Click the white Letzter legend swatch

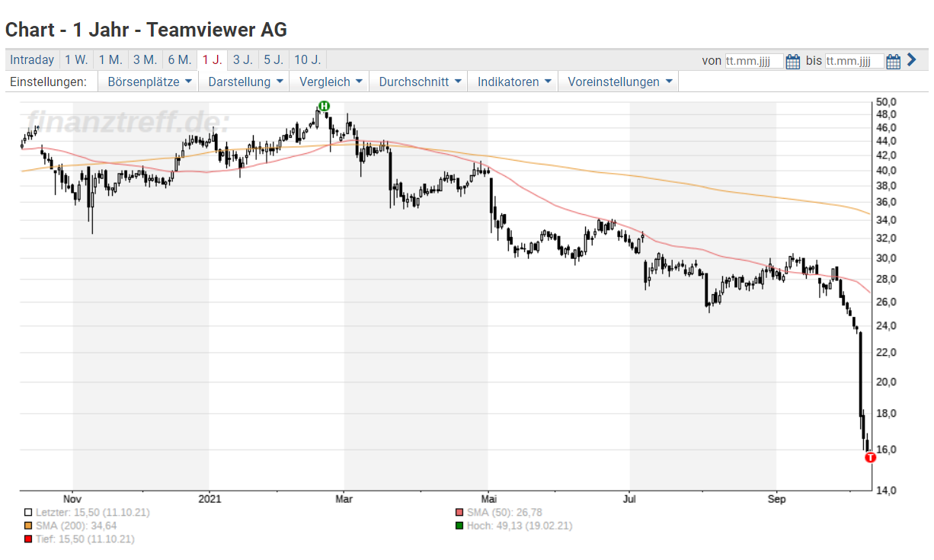(28, 513)
